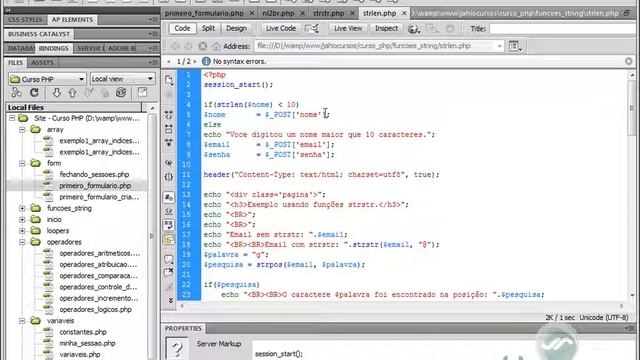Viewport: 640px width, 360px height.
Task: Open Documents icon in coding toolbar
Action: click(169, 80)
